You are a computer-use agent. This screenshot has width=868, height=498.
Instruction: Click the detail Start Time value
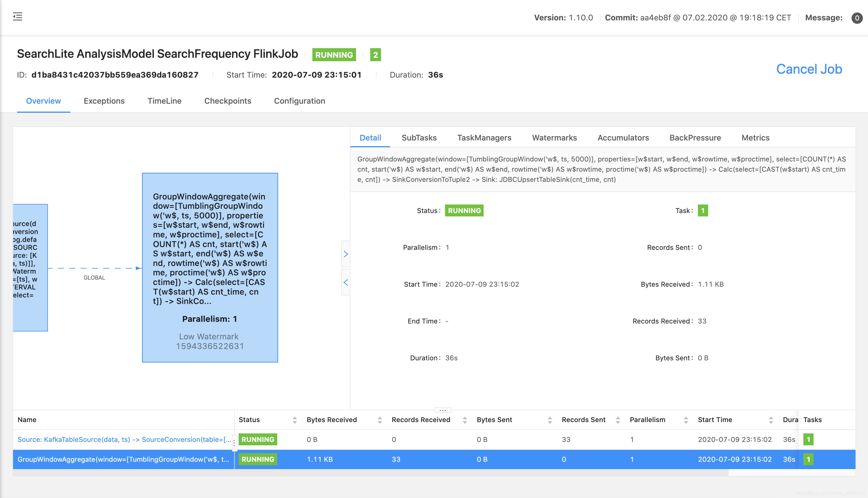(x=482, y=284)
